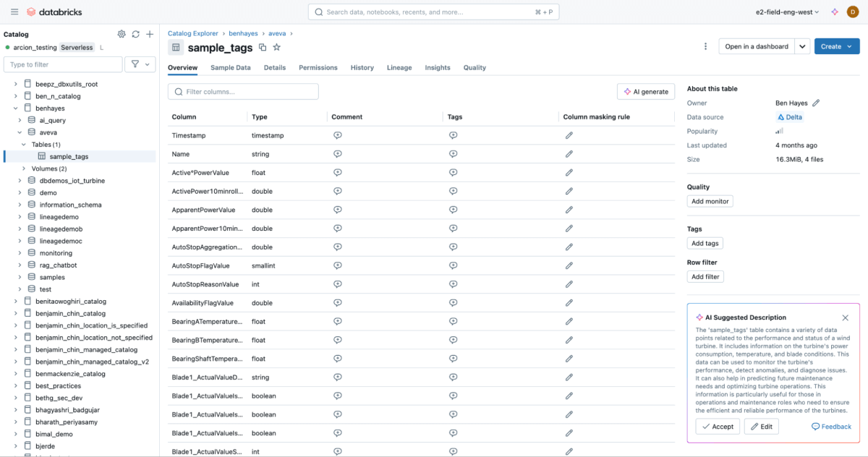The width and height of the screenshot is (868, 457).
Task: Copy the sample_tags table name
Action: 263,48
